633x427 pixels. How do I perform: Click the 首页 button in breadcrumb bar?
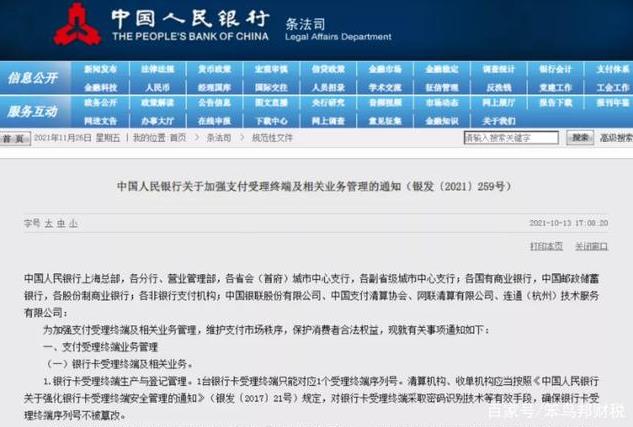[15, 138]
